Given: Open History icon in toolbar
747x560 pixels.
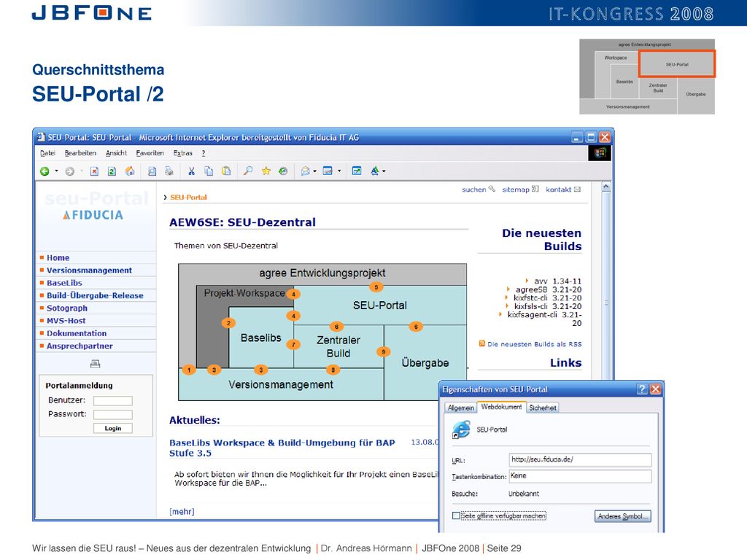Looking at the screenshot, I should point(283,171).
